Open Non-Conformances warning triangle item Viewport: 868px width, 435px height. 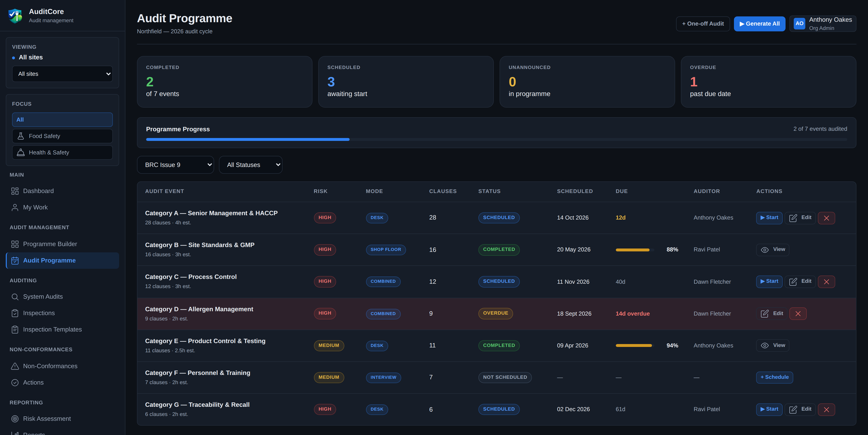(x=62, y=366)
